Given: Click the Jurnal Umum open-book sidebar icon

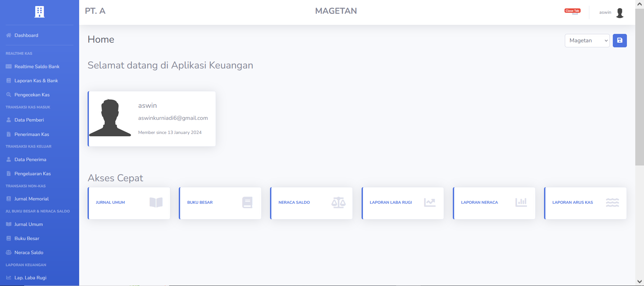Looking at the screenshot, I should 9,224.
